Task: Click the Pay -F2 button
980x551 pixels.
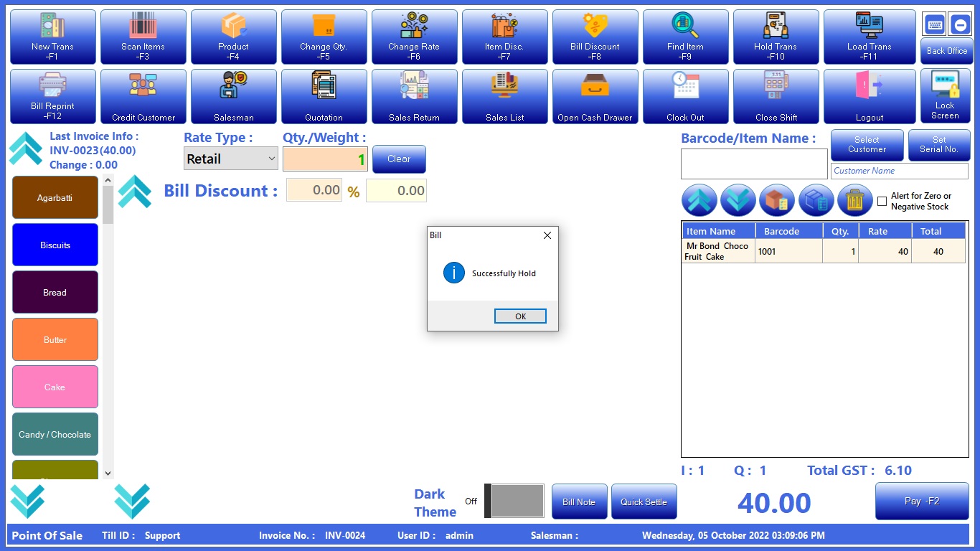Action: click(921, 501)
